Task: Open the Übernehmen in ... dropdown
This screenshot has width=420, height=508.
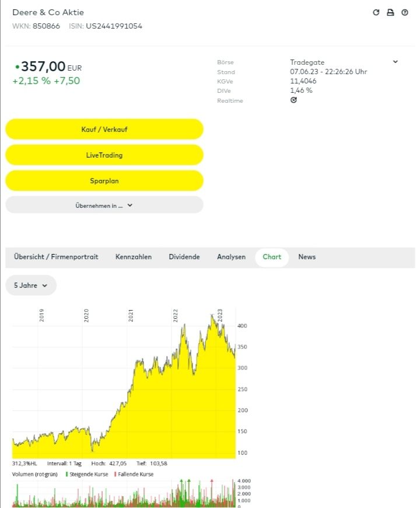Action: (104, 205)
